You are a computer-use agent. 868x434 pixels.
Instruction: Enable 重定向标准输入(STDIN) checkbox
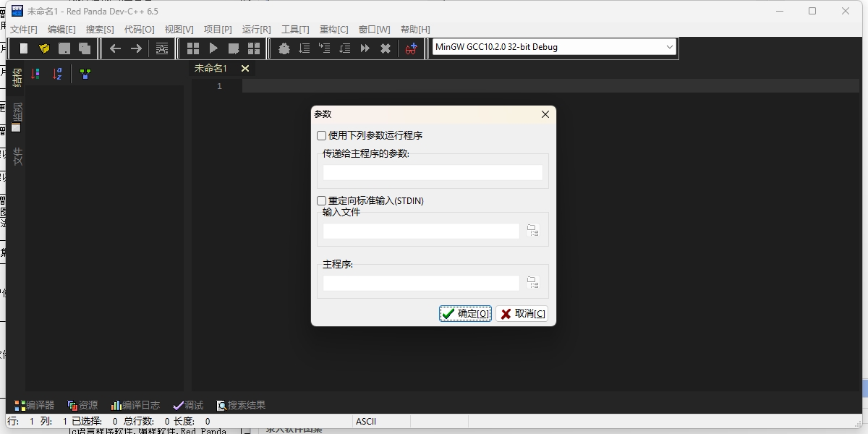pyautogui.click(x=322, y=200)
